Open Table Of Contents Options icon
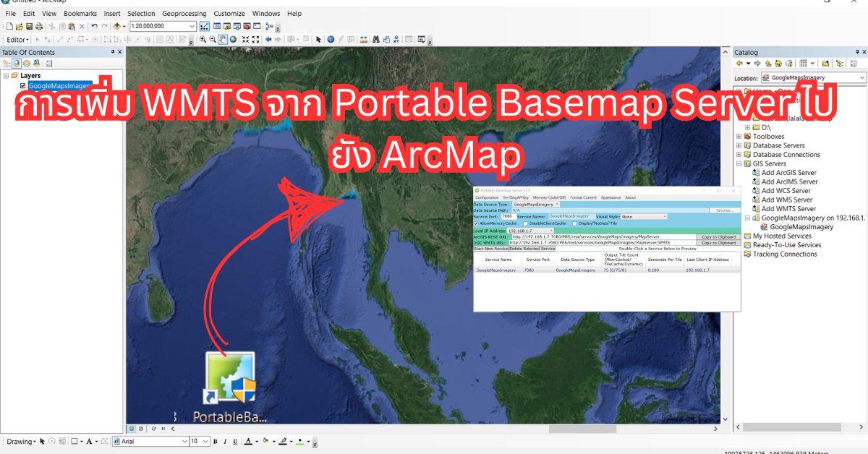Screen dimensions: 868x454 [x=48, y=63]
